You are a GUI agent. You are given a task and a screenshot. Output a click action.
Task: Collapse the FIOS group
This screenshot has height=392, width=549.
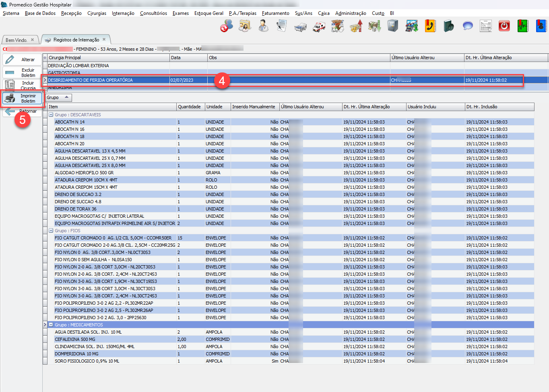(51, 231)
